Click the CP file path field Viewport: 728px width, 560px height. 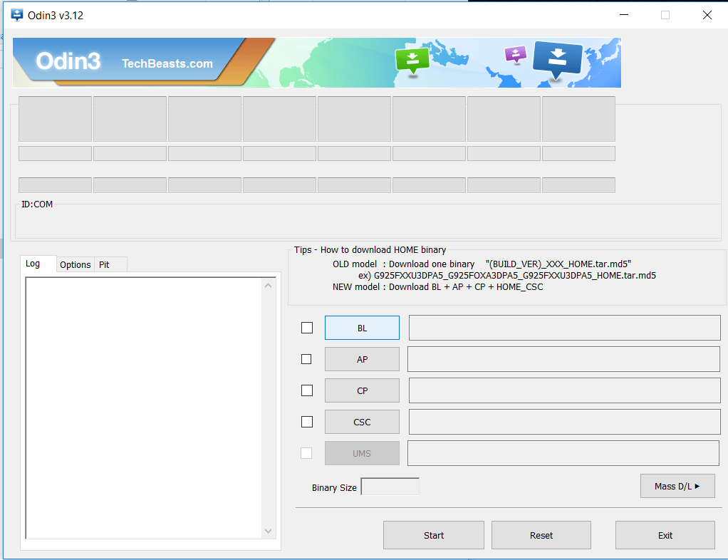coord(565,390)
